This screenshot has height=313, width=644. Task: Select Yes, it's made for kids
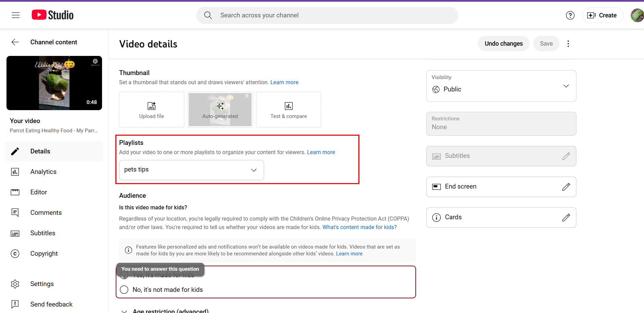pyautogui.click(x=124, y=275)
